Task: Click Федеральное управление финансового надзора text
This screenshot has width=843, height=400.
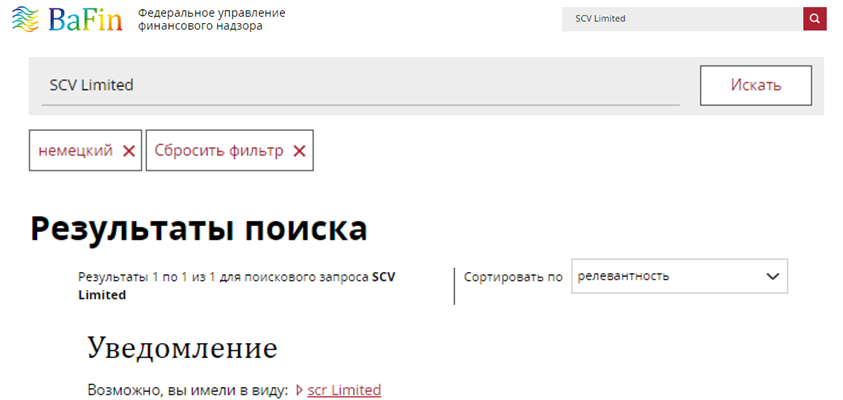Action: point(212,19)
